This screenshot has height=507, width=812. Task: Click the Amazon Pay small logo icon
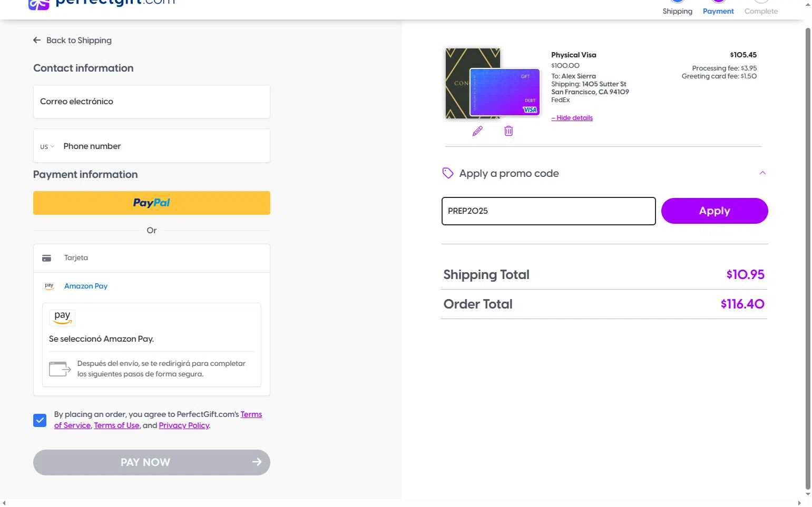coord(49,286)
